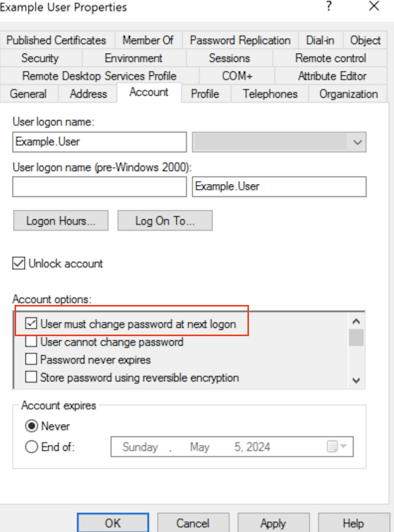Enable Password never expires option
Image resolution: width=394 pixels, height=532 pixels.
(32, 360)
